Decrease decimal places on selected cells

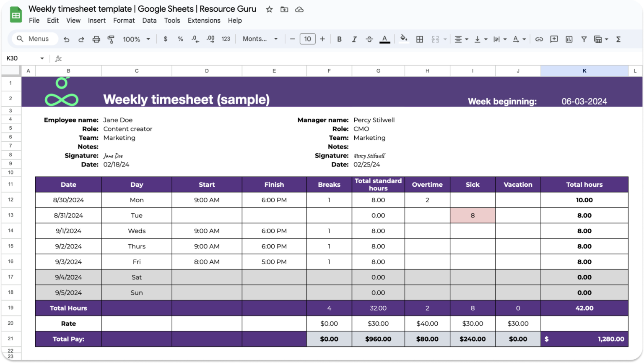(x=195, y=39)
